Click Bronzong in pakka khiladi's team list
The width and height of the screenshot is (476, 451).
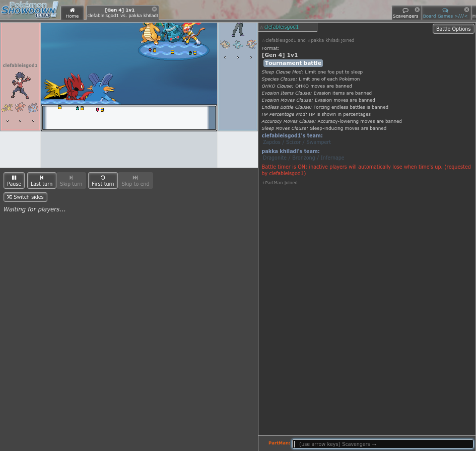pos(304,158)
